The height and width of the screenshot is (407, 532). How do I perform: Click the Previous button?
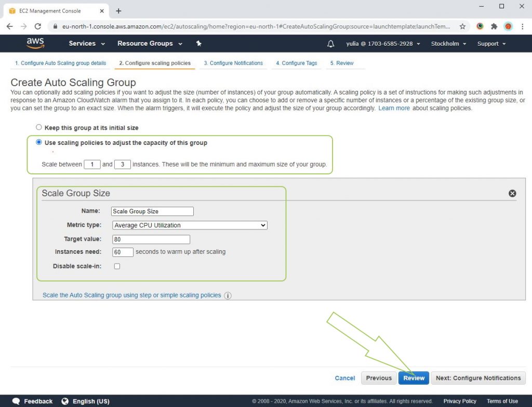(x=379, y=378)
